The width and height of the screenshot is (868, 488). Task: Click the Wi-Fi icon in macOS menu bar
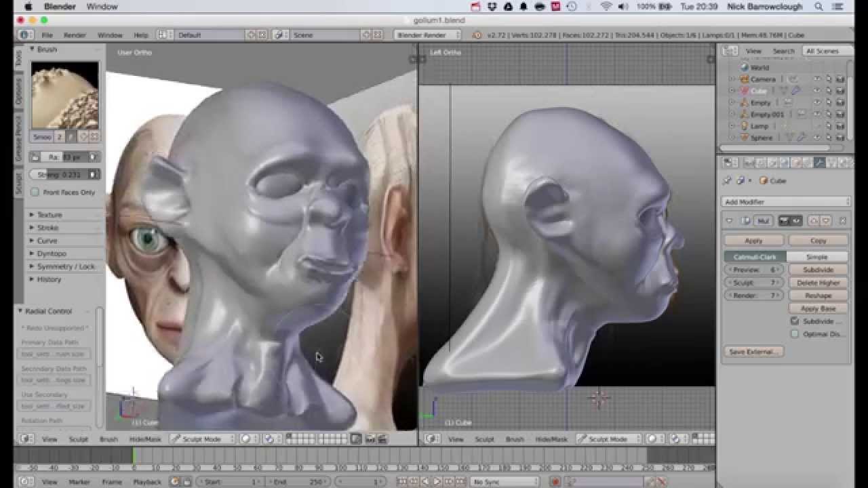(606, 7)
